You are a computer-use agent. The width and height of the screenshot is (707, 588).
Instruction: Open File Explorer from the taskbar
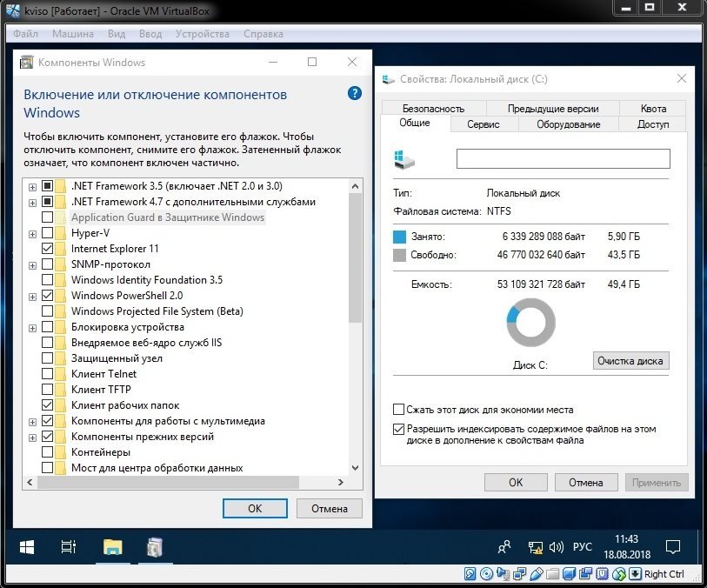point(113,547)
